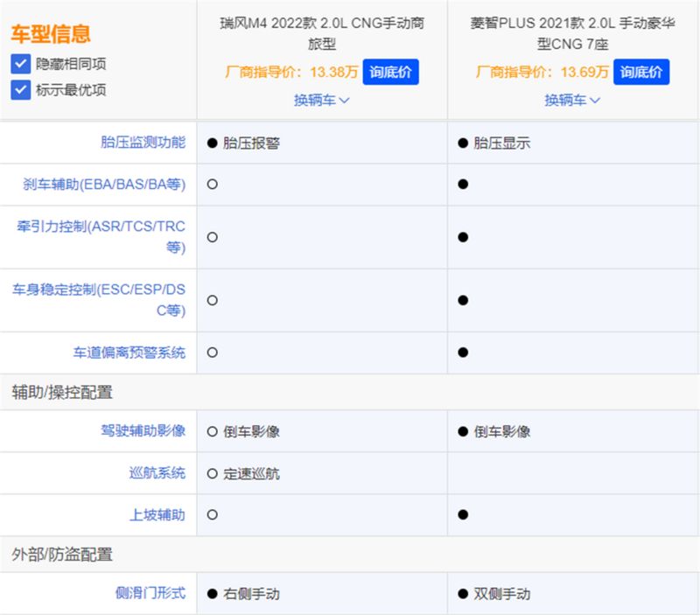Select the 胎压显示 cell text

501,143
